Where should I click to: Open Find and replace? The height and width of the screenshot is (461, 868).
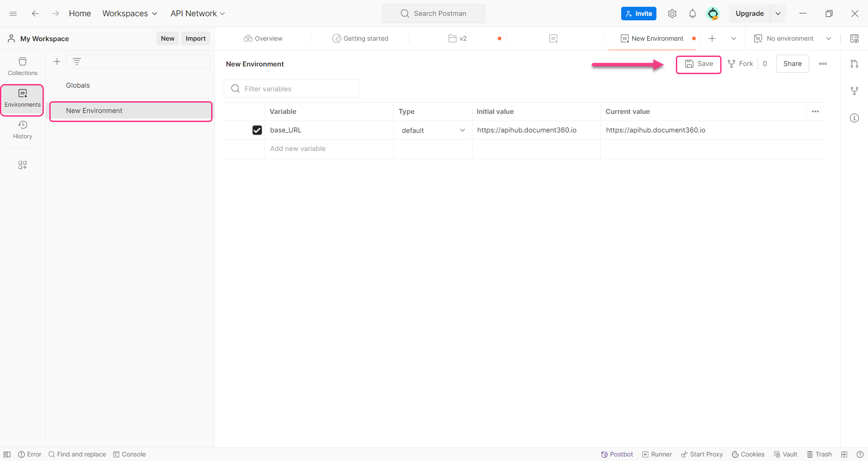[77, 454]
